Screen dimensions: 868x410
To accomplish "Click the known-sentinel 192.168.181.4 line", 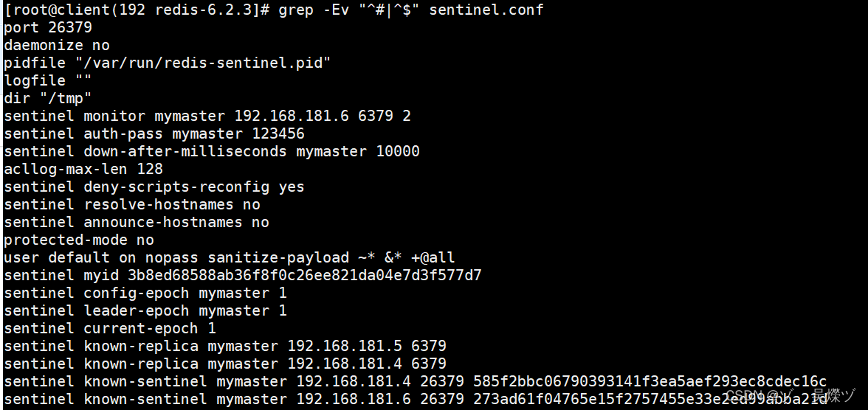I will point(415,382).
